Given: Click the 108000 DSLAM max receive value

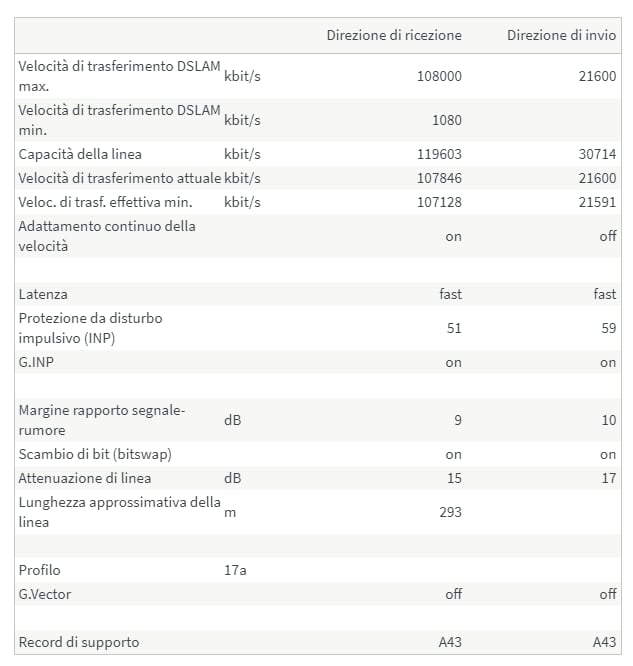Looking at the screenshot, I should coord(439,76).
